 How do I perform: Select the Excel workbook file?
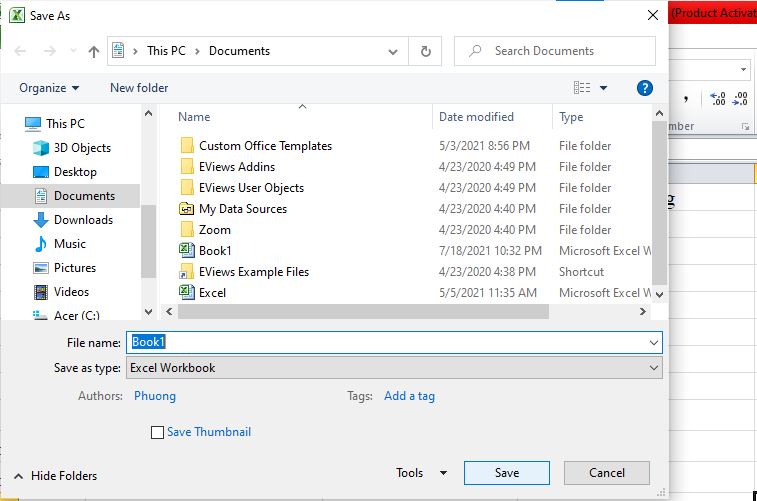(x=212, y=293)
